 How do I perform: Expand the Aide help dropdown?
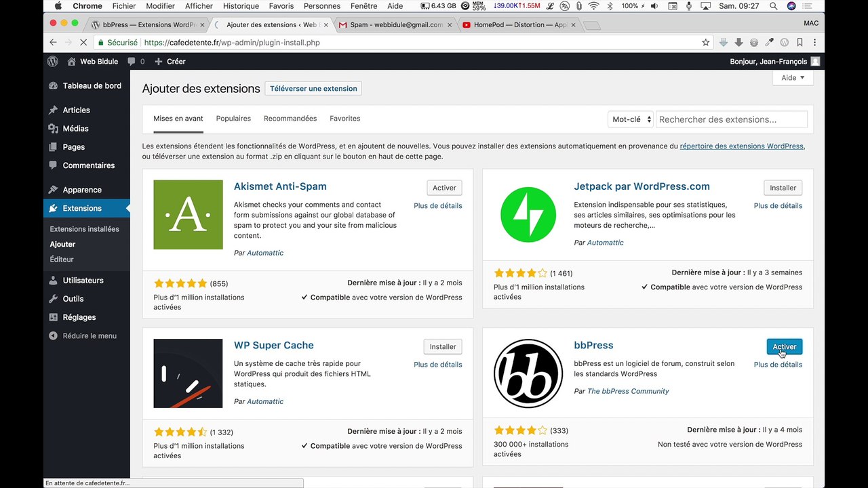click(793, 77)
